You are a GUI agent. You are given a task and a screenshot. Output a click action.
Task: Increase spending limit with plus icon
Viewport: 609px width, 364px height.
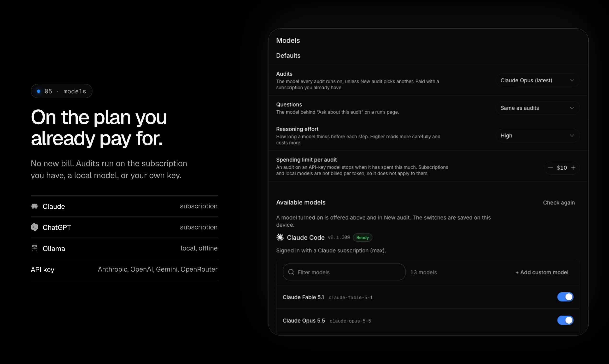tap(573, 168)
